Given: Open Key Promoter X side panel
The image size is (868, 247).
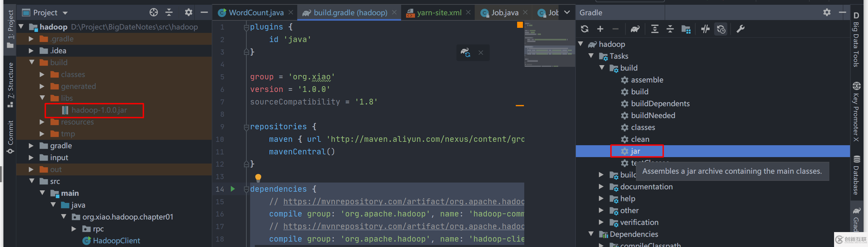Looking at the screenshot, I should (x=856, y=112).
